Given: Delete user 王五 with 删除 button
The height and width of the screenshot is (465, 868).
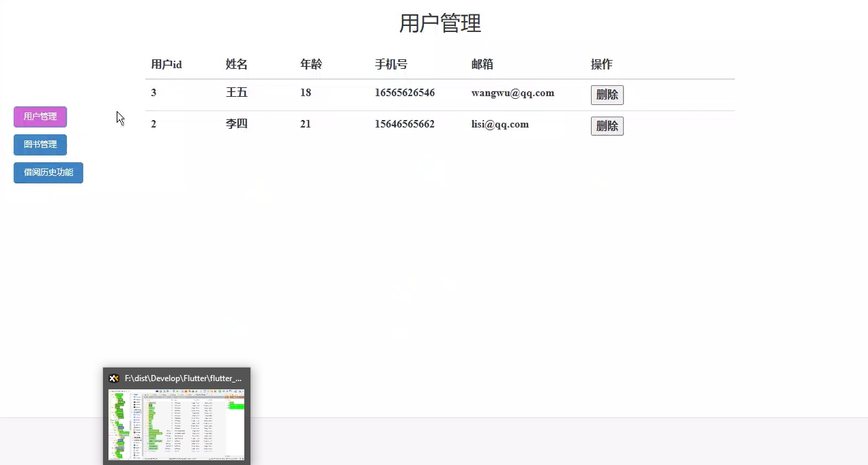Looking at the screenshot, I should click(x=607, y=95).
